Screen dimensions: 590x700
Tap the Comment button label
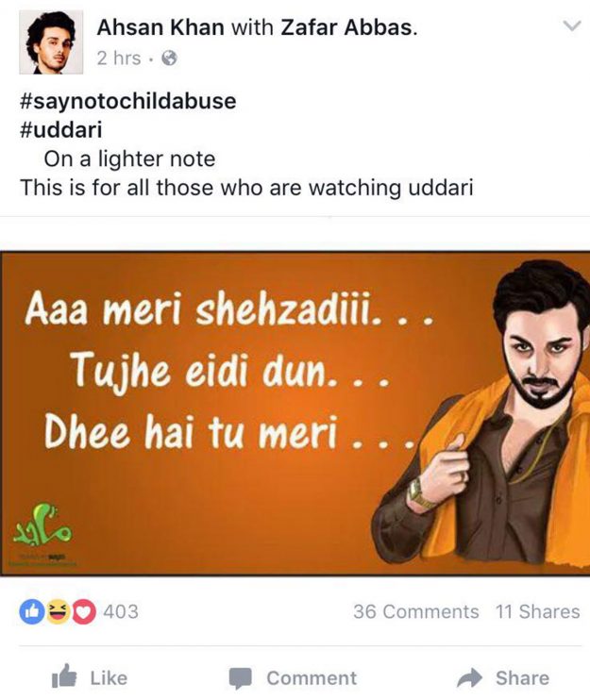pyautogui.click(x=312, y=678)
